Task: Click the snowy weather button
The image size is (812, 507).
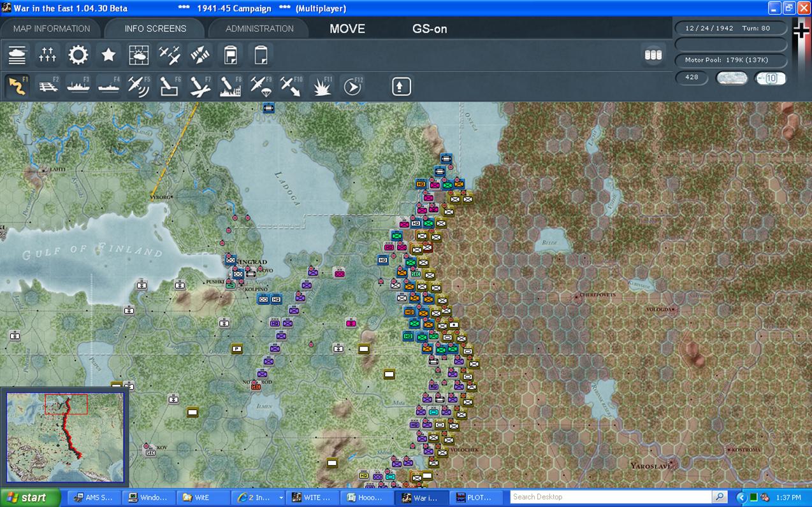Action: pyautogui.click(x=732, y=78)
